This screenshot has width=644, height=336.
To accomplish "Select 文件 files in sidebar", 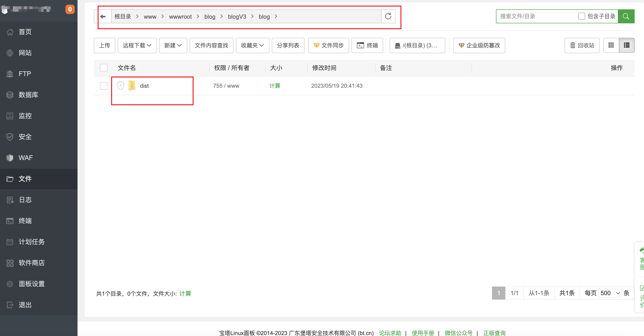I will (39, 179).
